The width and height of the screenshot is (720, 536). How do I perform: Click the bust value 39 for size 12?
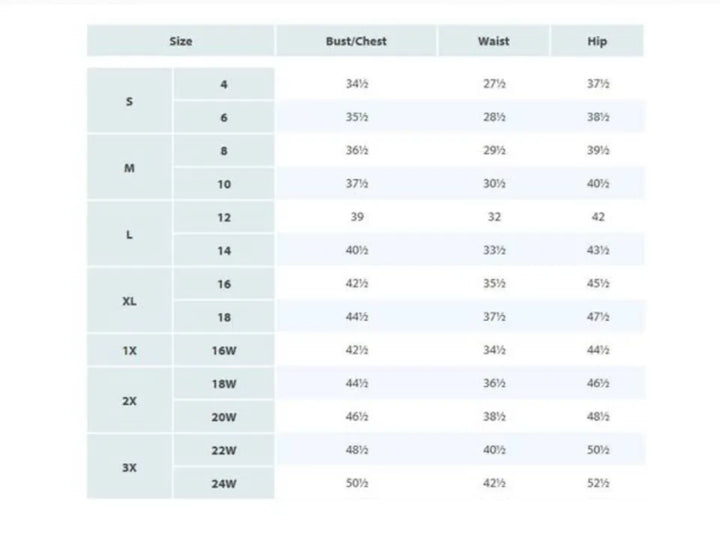(356, 217)
